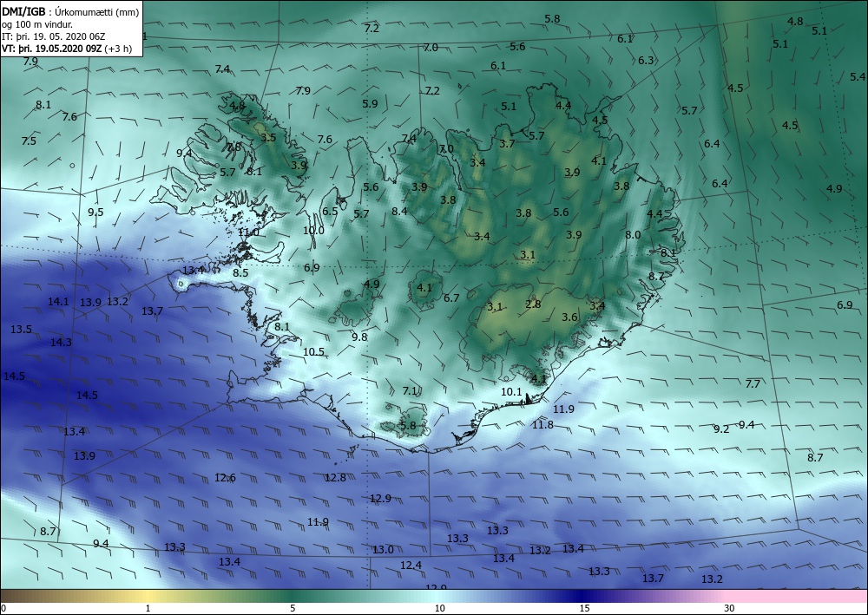Click the '10' label on the color scale
Image resolution: width=868 pixels, height=615 pixels.
click(x=439, y=608)
